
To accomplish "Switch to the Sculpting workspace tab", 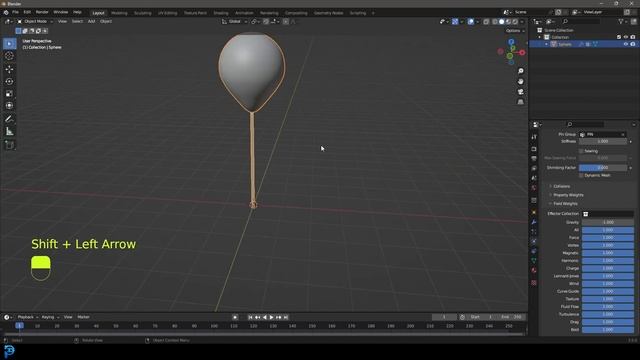I will click(x=143, y=13).
